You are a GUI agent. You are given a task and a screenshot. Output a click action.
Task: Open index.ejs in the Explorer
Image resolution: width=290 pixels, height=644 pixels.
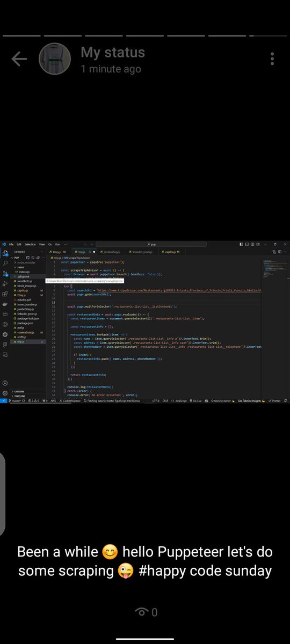pos(24,272)
